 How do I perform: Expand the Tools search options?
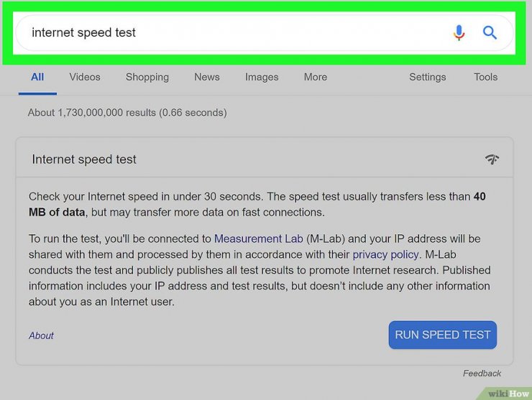tap(485, 77)
